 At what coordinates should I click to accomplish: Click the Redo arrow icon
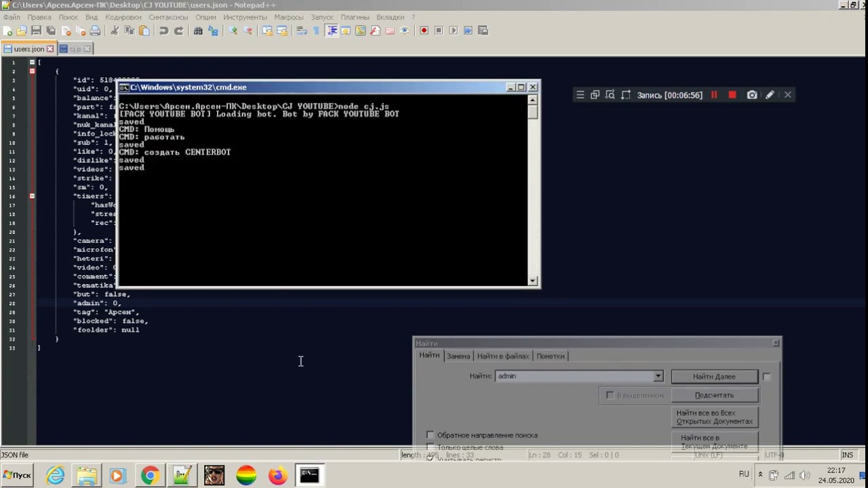point(178,30)
